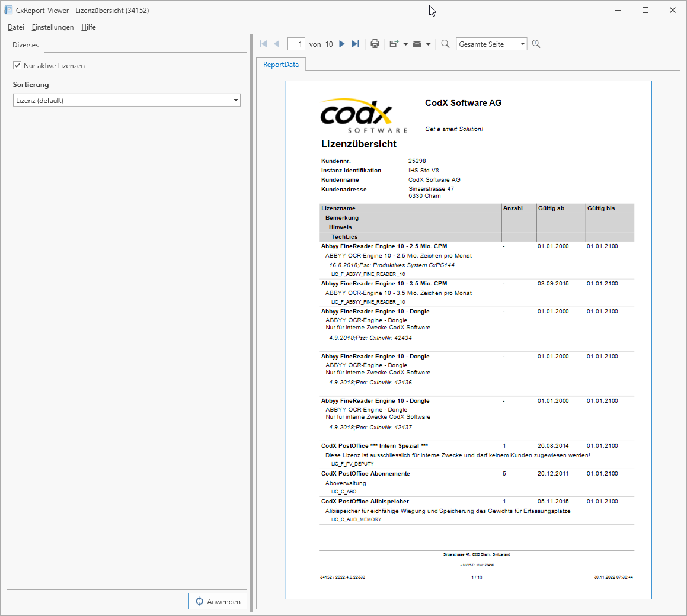Open the Einstellungen menu
The width and height of the screenshot is (687, 616).
click(52, 27)
